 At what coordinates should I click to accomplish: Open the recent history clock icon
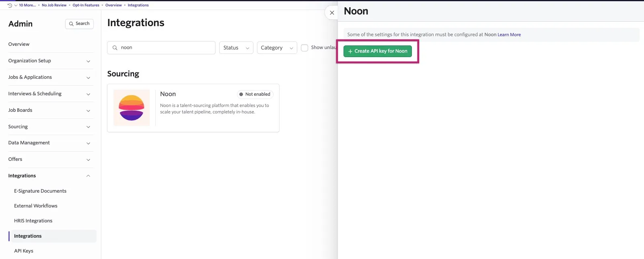click(x=10, y=5)
